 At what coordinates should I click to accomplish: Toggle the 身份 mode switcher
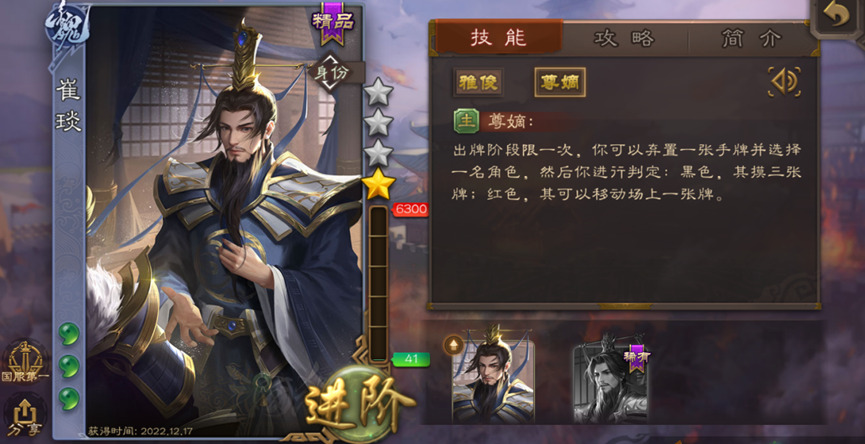click(x=330, y=71)
